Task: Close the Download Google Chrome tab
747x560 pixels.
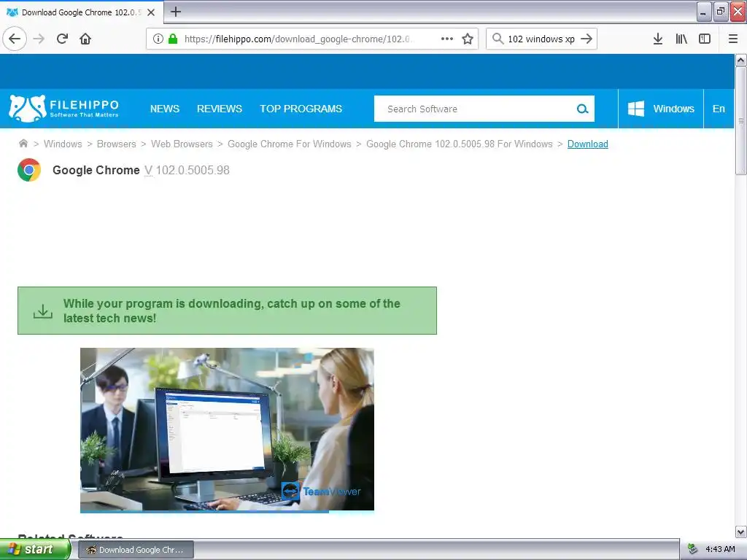Action: pos(151,12)
